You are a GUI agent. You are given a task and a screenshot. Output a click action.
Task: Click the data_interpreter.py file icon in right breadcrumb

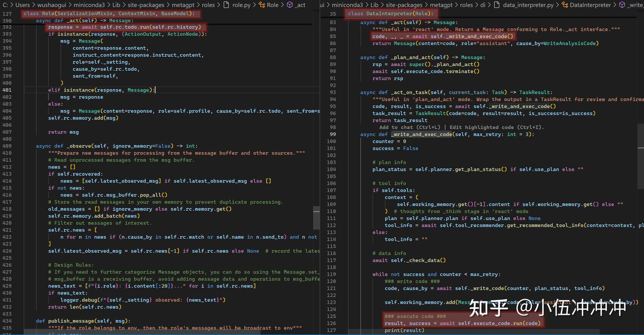click(x=497, y=5)
